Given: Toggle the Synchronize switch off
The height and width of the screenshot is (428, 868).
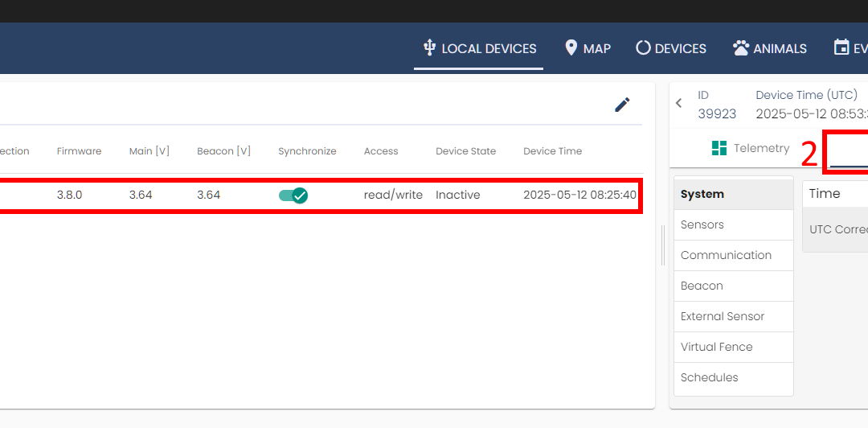Looking at the screenshot, I should (293, 195).
